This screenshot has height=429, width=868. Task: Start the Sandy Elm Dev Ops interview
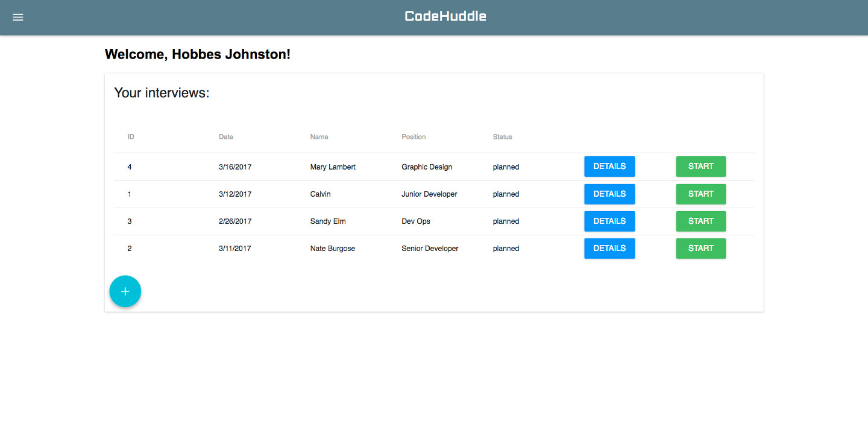tap(701, 221)
